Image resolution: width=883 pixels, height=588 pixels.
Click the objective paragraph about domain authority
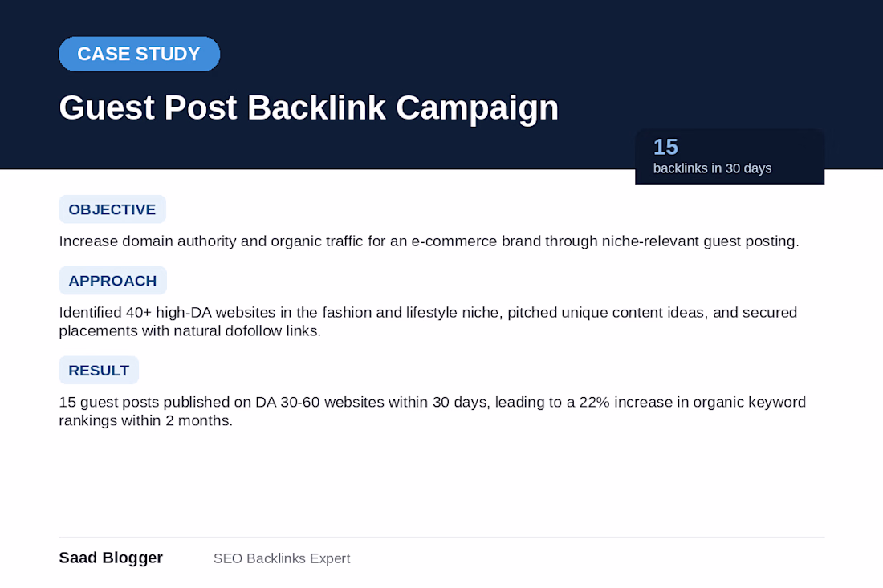(429, 241)
